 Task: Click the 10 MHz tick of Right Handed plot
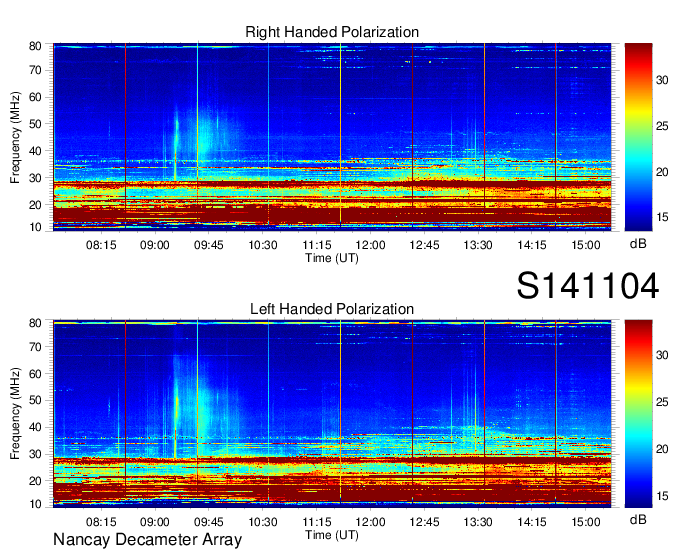pos(35,227)
